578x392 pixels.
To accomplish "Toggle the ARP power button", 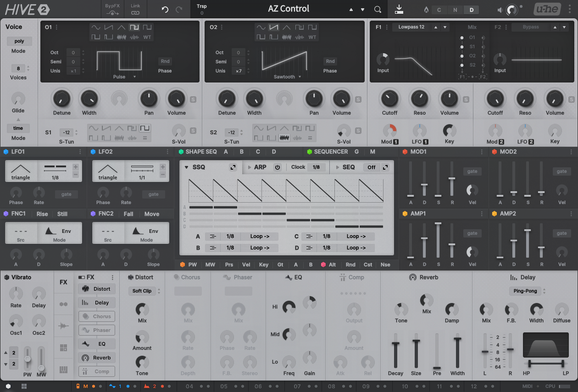I will click(278, 167).
